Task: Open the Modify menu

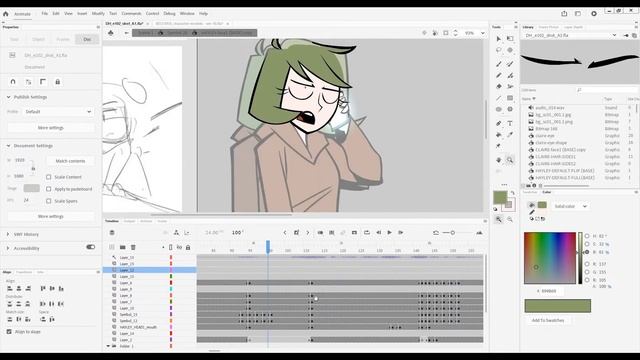Action: pos(98,13)
